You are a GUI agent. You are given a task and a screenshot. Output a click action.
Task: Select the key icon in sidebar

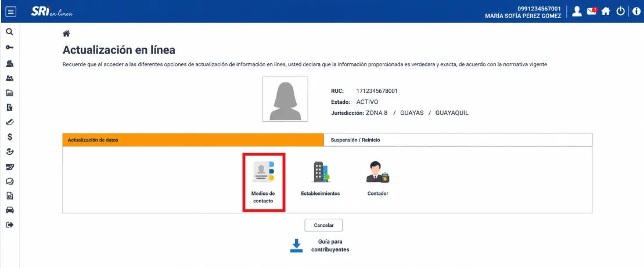click(x=10, y=48)
